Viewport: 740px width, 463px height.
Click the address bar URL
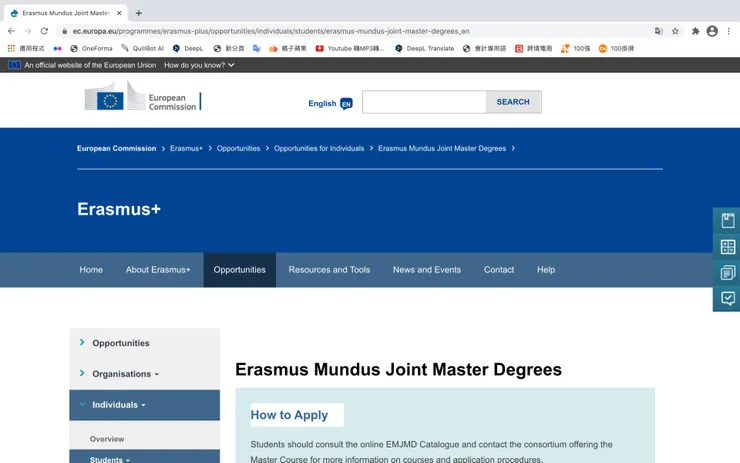(271, 31)
